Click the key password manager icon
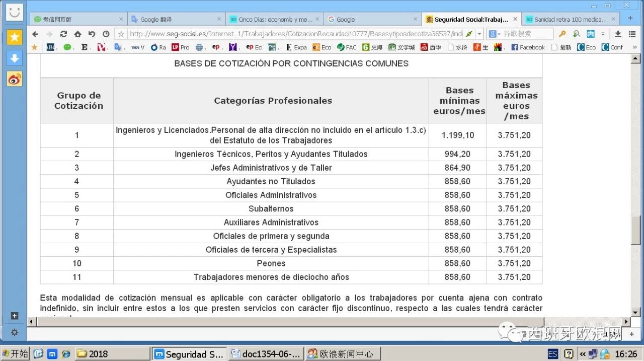This screenshot has width=644, height=361. pos(562,34)
